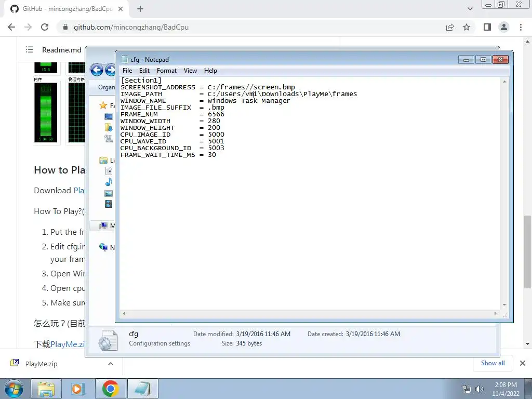This screenshot has width=532, height=399.
Task: Click the Notepad vertical scrollbar up arrow
Action: tap(504, 82)
